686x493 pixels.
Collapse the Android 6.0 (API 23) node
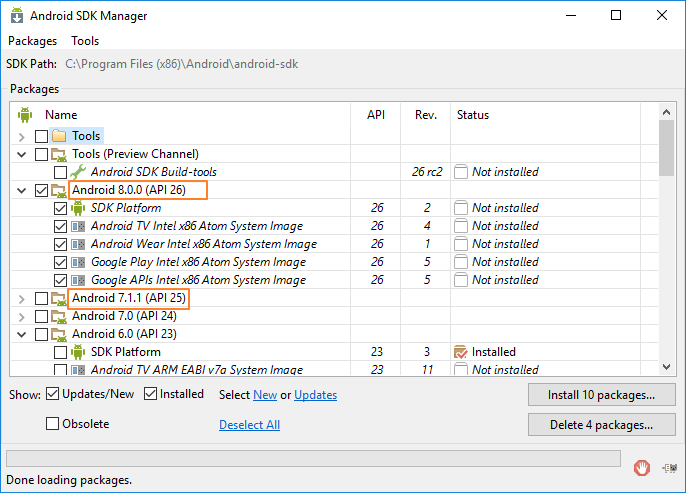(x=21, y=335)
